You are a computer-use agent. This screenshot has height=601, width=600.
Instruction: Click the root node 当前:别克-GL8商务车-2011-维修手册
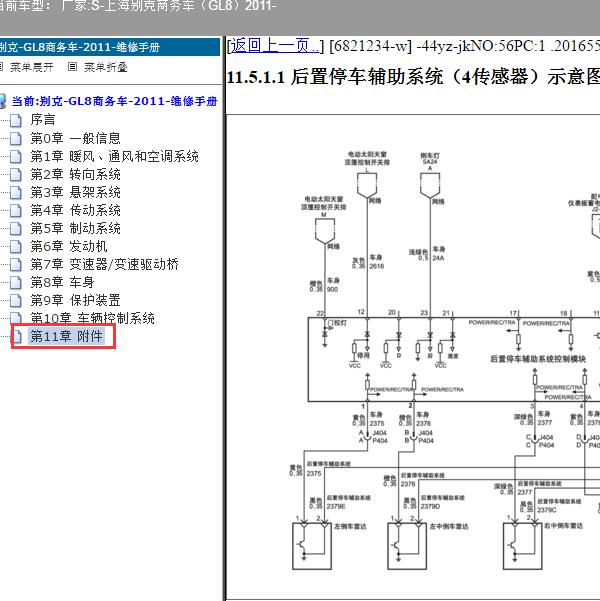point(115,101)
